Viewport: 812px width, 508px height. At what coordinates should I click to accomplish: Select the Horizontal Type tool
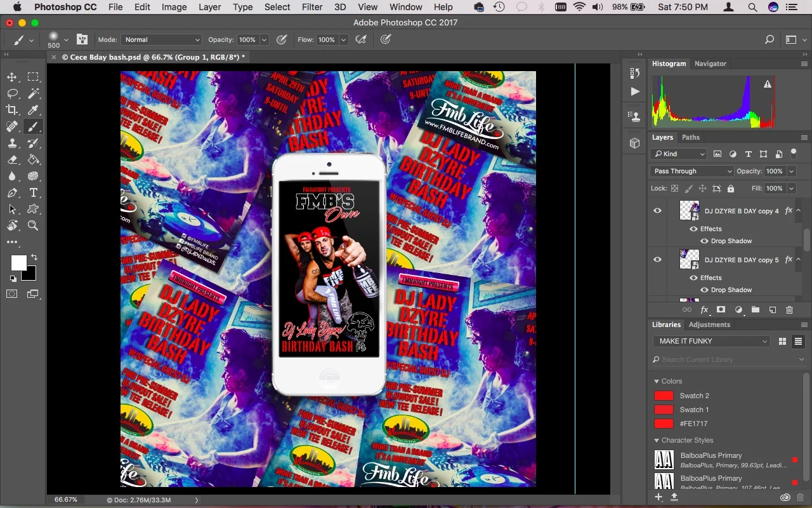tap(33, 192)
